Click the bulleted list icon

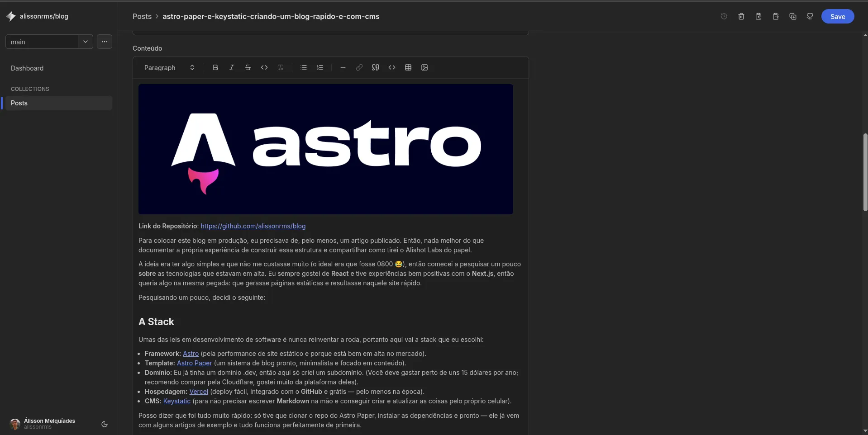click(x=304, y=67)
